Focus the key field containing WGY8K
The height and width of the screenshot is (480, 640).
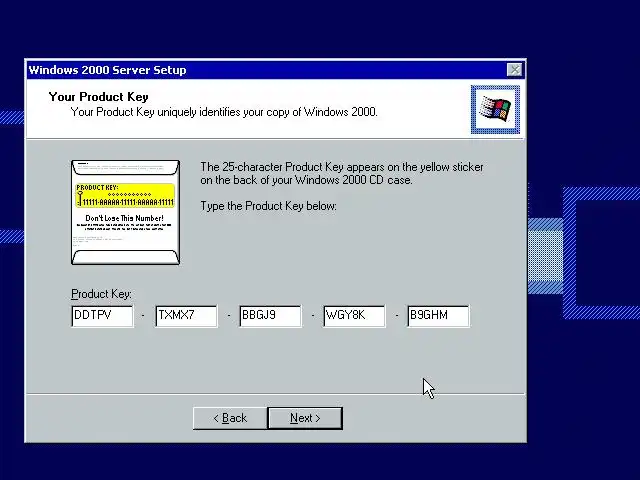tap(354, 316)
